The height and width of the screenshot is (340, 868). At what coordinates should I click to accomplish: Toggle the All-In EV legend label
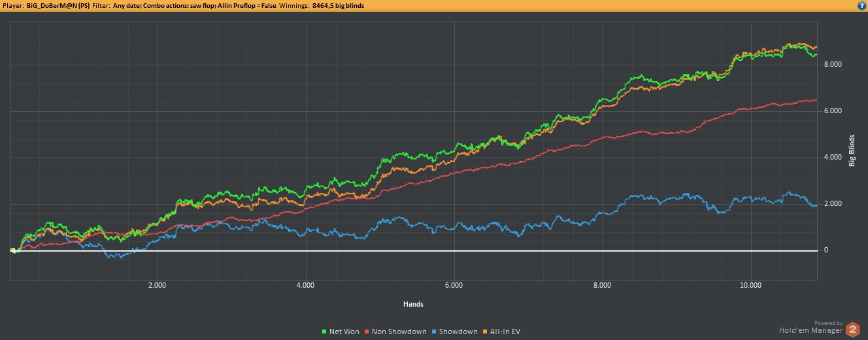(x=505, y=331)
